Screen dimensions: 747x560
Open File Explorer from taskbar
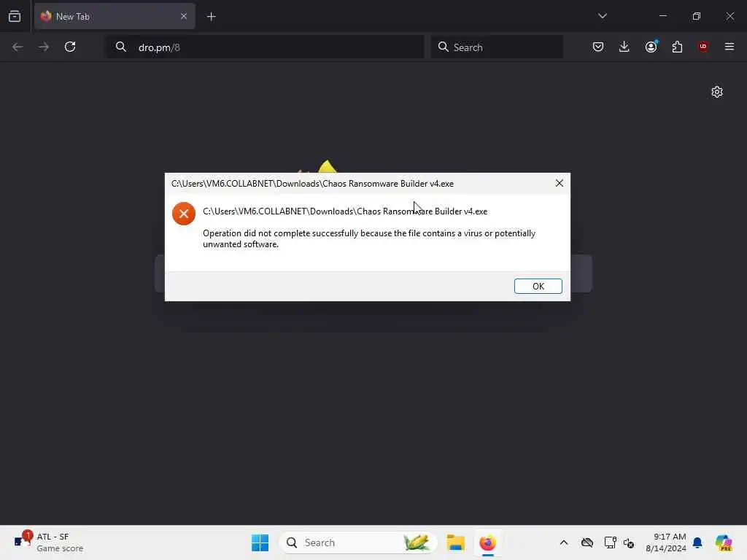pos(455,542)
